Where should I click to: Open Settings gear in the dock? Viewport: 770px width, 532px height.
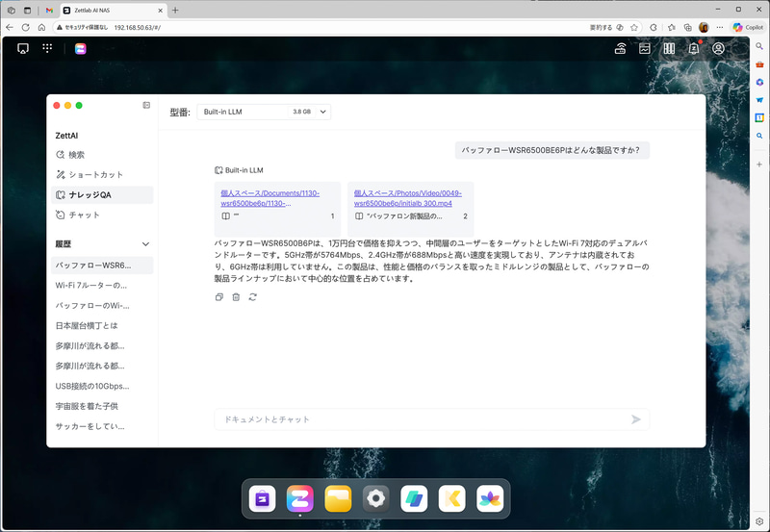(x=376, y=498)
